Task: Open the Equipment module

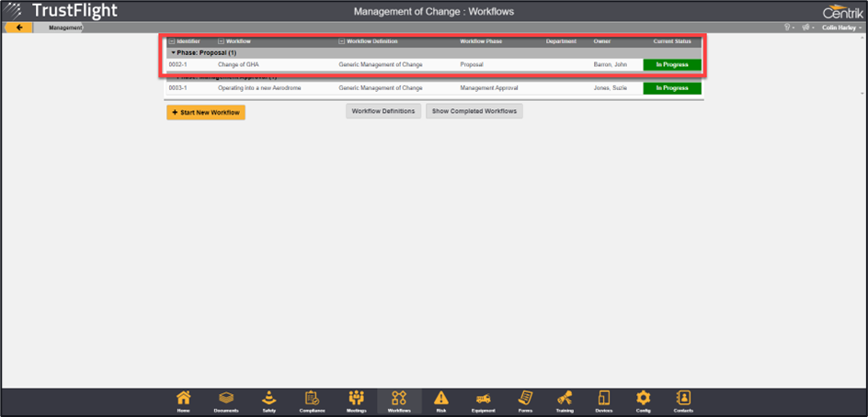Action: point(483,400)
